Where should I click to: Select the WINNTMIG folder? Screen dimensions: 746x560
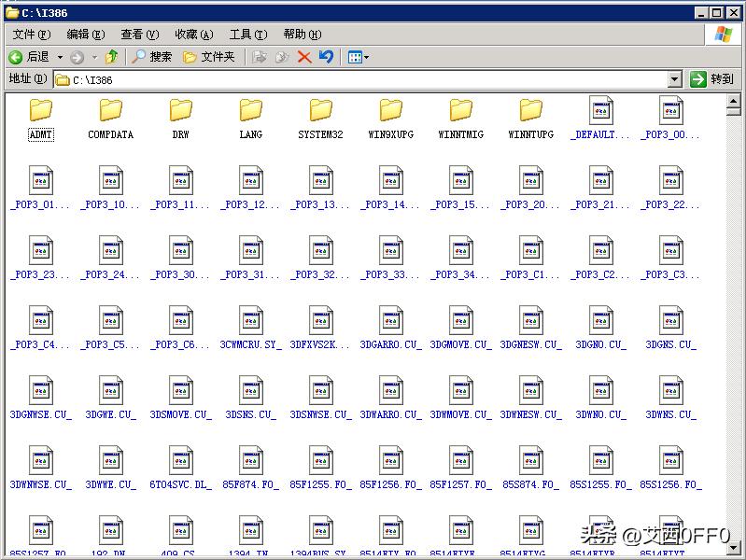coord(461,119)
